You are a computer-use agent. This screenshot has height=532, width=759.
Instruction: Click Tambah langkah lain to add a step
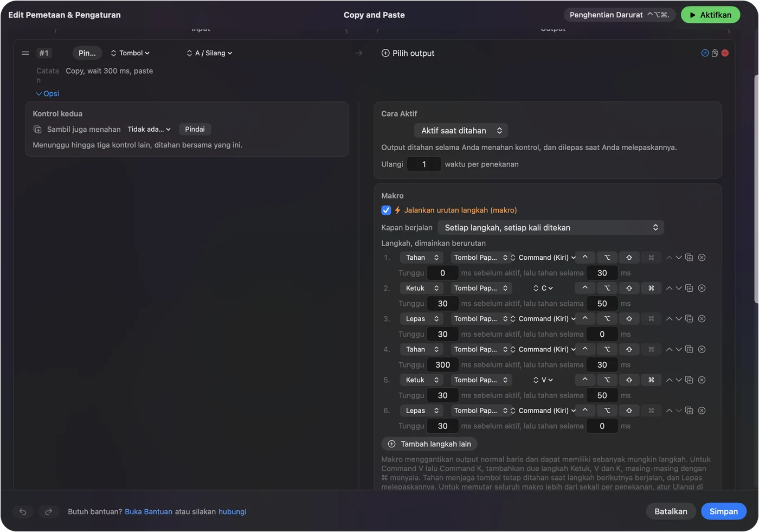429,444
